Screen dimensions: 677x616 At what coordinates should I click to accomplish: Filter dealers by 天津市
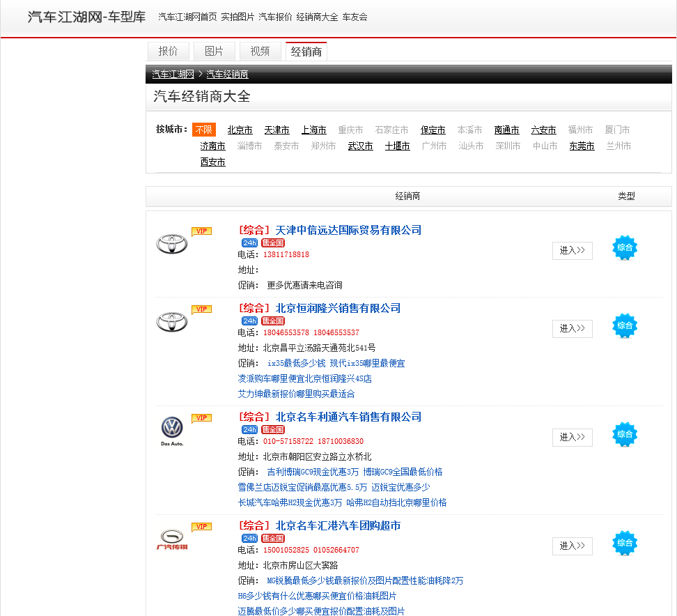(x=277, y=130)
